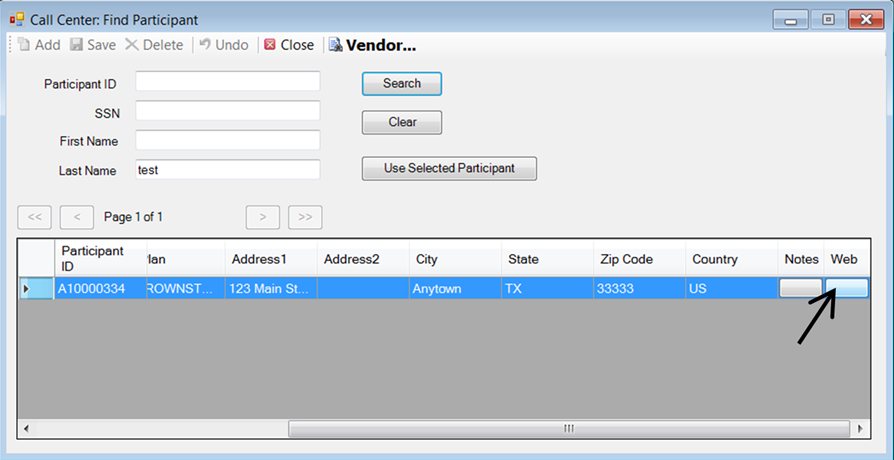Click the horizontal scrollbar thumb
Screen dimensions: 894x460
pos(568,428)
